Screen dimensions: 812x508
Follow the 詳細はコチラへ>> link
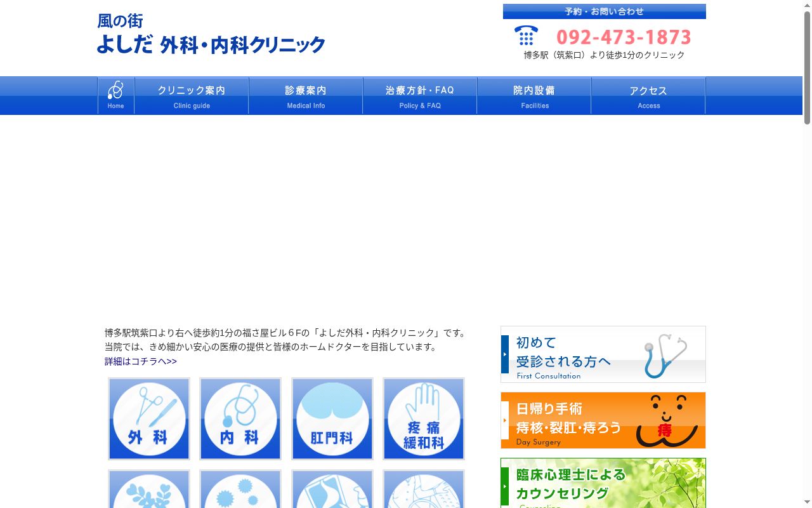coord(141,361)
